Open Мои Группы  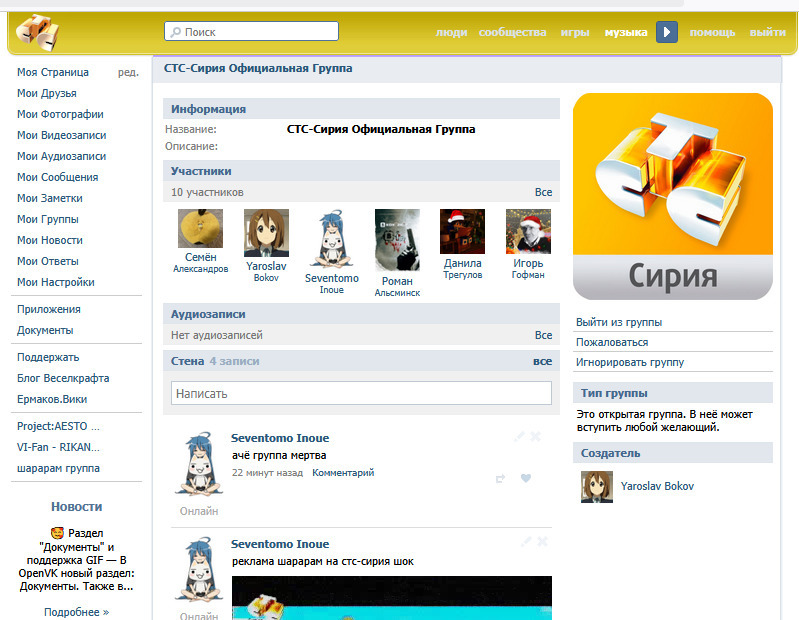coord(47,219)
